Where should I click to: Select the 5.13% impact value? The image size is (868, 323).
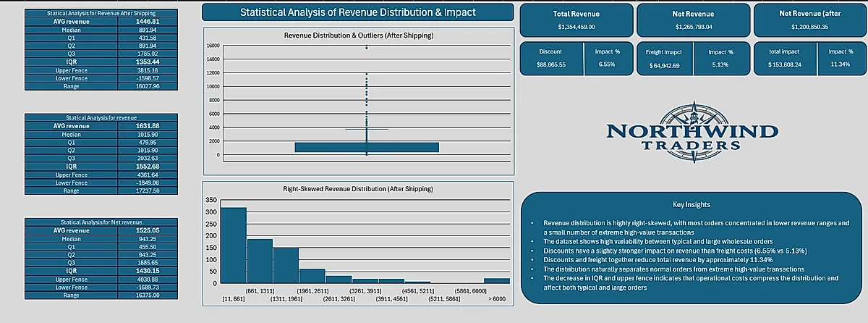click(720, 64)
